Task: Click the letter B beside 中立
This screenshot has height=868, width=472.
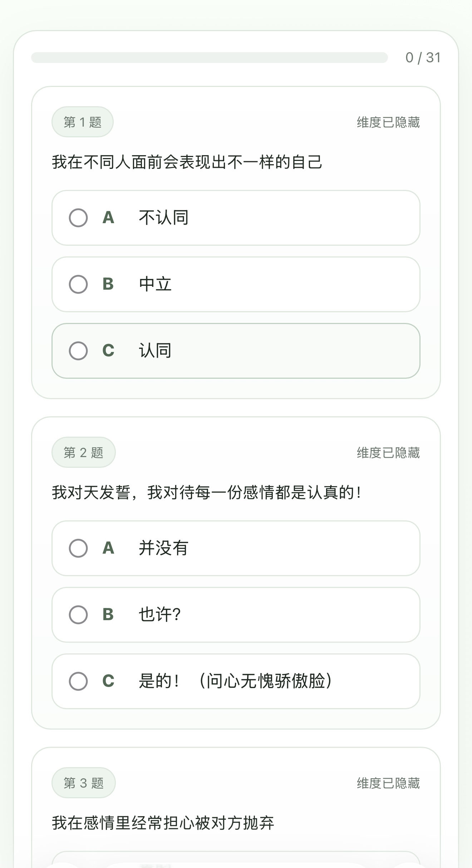Action: pos(108,284)
